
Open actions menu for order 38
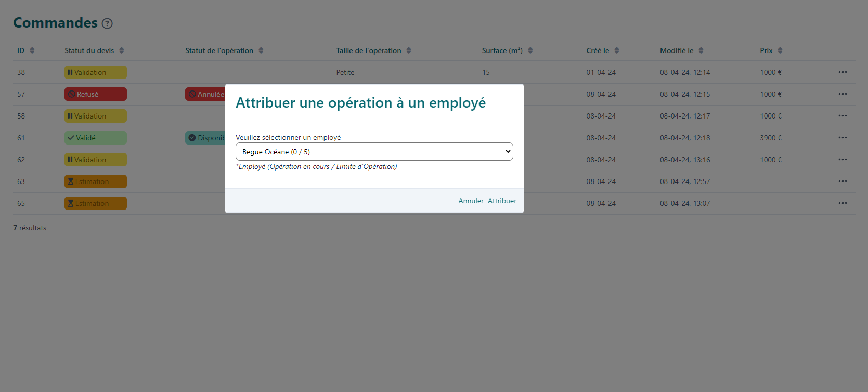point(843,72)
